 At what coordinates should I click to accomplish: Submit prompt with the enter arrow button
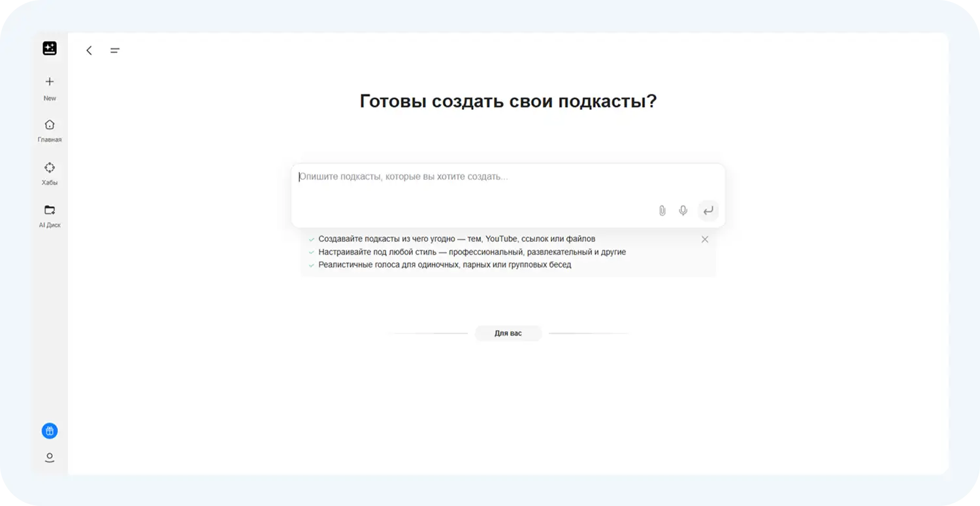tap(708, 211)
